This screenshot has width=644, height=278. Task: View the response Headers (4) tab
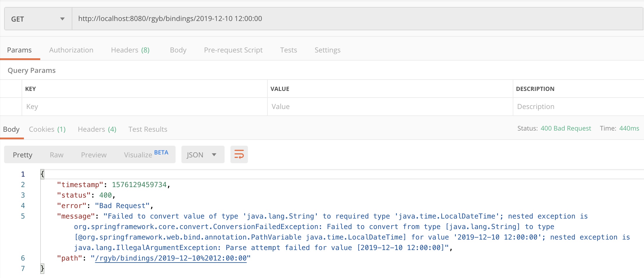click(97, 129)
